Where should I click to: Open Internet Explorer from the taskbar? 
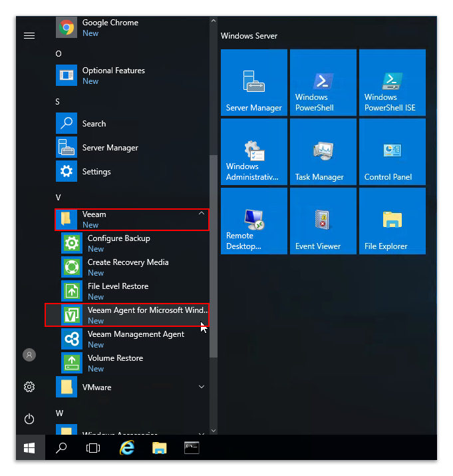pos(126,448)
